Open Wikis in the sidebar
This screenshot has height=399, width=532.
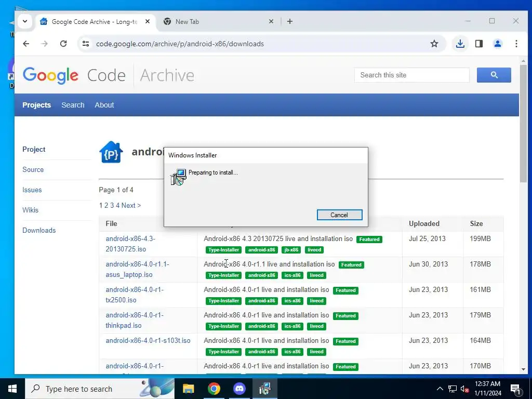click(30, 210)
